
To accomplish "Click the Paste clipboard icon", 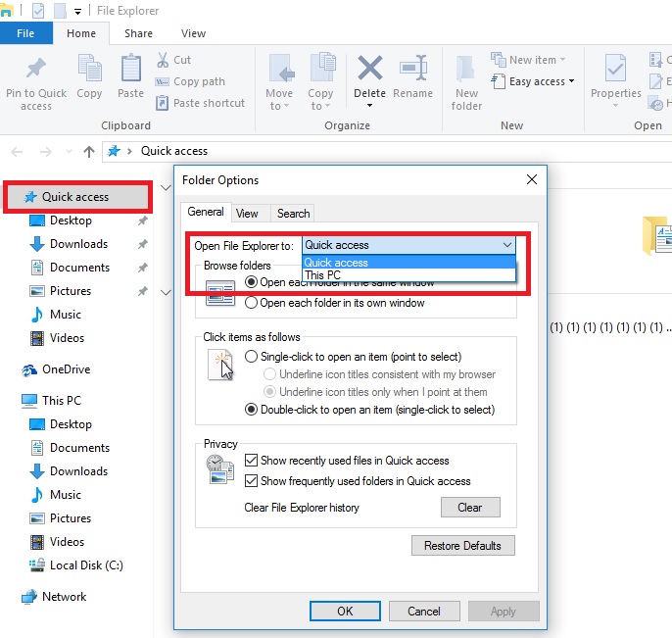I will [x=130, y=68].
